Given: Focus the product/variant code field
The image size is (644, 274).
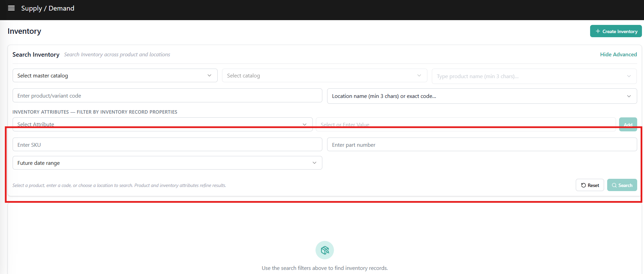Looking at the screenshot, I should 167,96.
